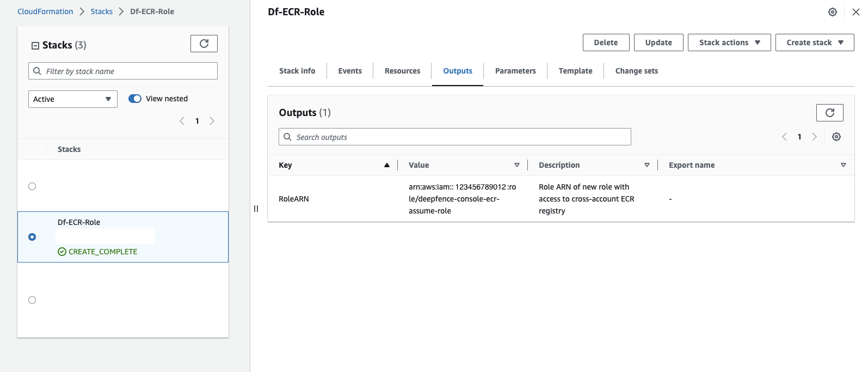Switch to the Resources tab
The image size is (868, 372).
[x=402, y=71]
